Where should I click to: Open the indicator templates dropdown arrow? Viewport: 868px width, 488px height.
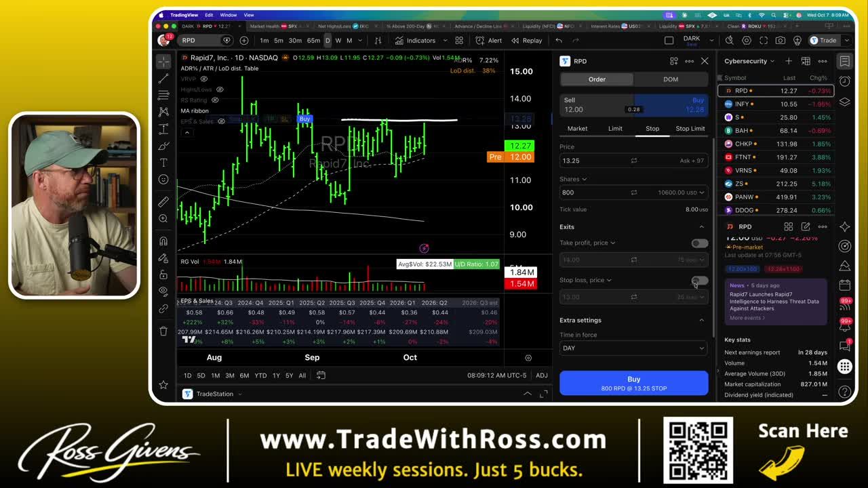click(445, 41)
